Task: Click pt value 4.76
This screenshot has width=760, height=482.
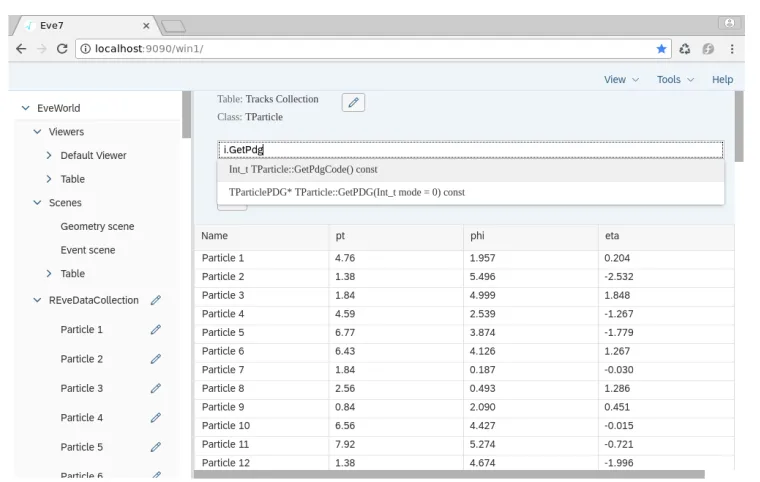Action: click(x=345, y=258)
